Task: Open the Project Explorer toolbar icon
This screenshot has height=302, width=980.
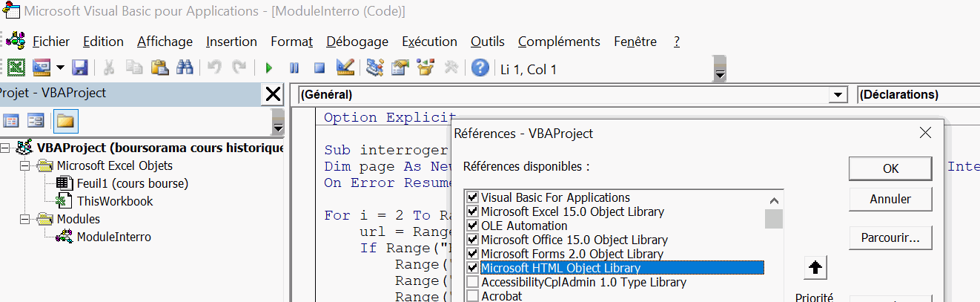Action: click(375, 68)
